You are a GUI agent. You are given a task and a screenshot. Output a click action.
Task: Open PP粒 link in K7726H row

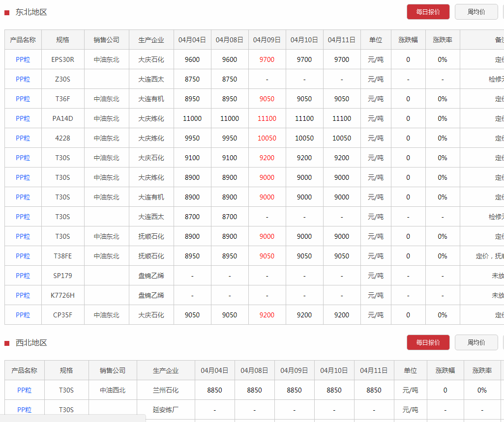23,295
